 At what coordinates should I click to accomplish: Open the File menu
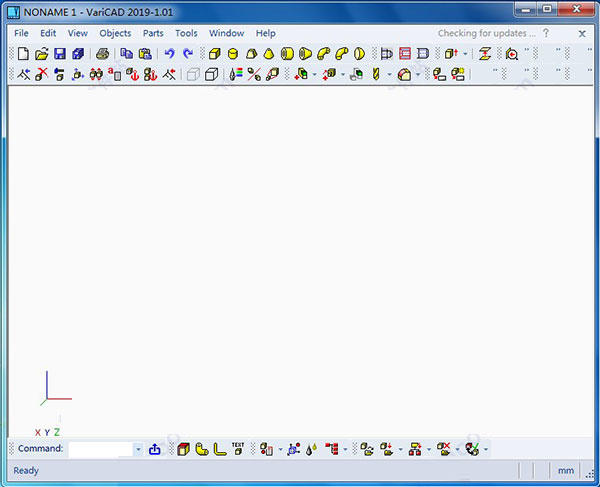click(x=21, y=33)
